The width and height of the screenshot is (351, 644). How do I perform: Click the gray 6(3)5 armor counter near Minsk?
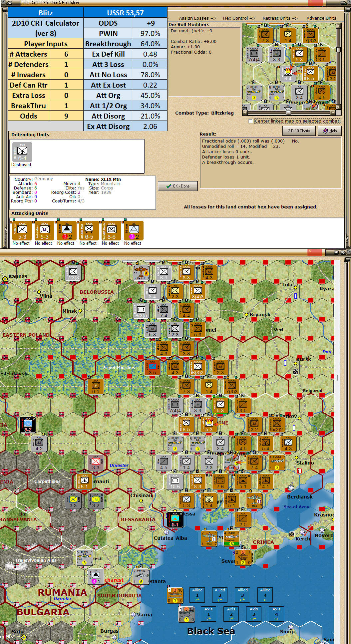pyautogui.click(x=141, y=311)
